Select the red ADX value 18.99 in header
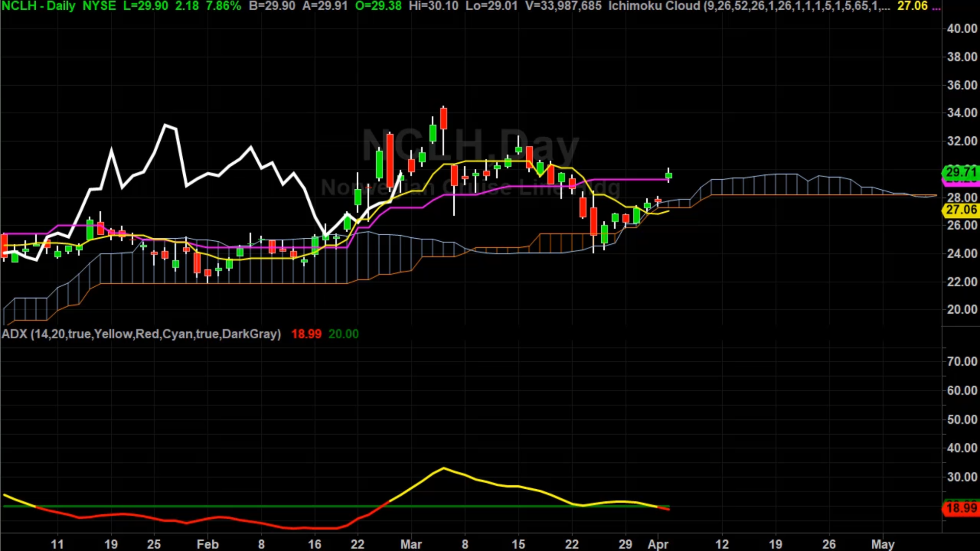The image size is (980, 551). tap(306, 334)
